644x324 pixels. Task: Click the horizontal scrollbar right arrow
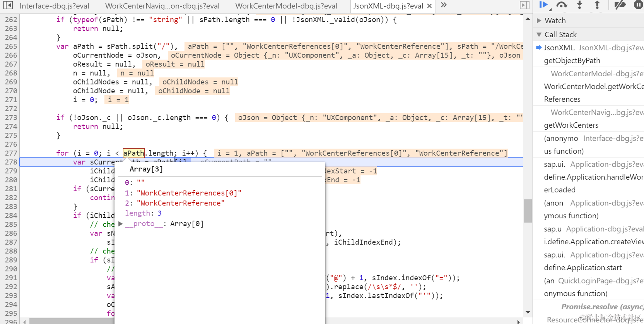pyautogui.click(x=519, y=321)
